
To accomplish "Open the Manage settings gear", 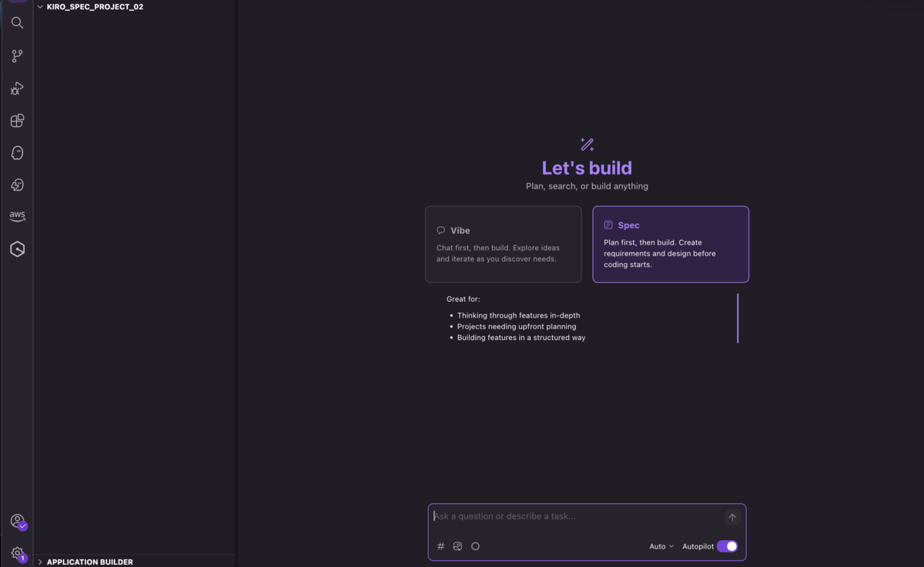I will (18, 552).
